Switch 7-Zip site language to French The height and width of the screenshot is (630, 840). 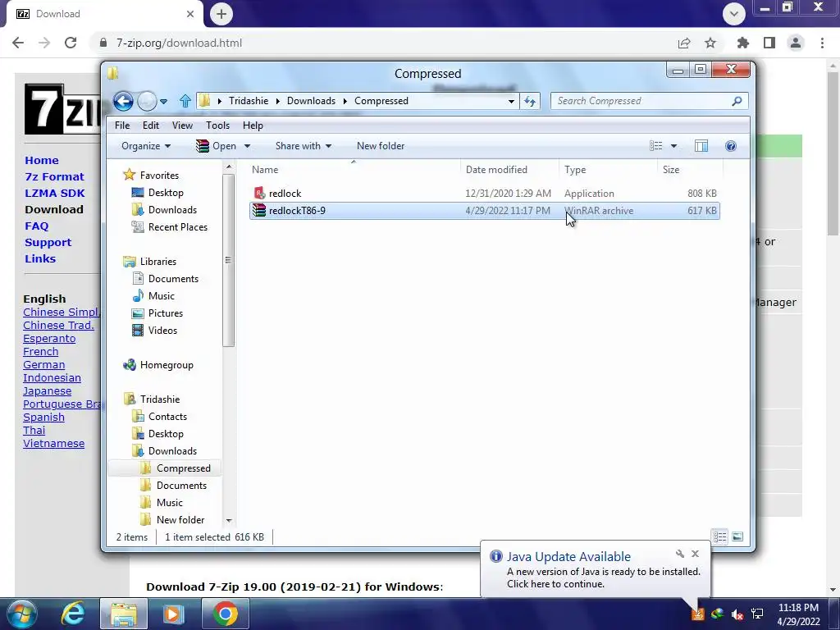pyautogui.click(x=41, y=351)
